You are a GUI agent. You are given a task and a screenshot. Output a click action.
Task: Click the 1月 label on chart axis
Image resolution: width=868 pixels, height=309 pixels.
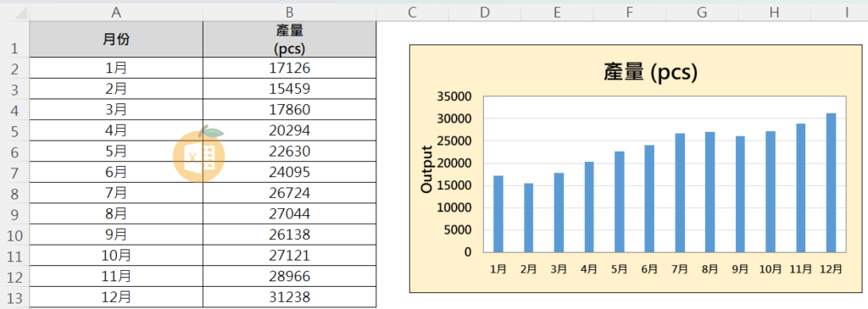[498, 269]
